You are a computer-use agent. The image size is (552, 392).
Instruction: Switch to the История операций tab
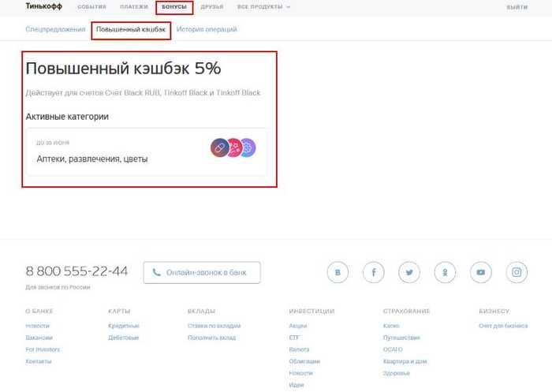tap(207, 29)
